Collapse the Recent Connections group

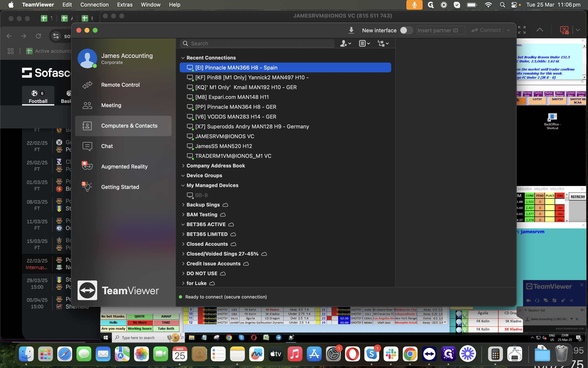(x=183, y=58)
